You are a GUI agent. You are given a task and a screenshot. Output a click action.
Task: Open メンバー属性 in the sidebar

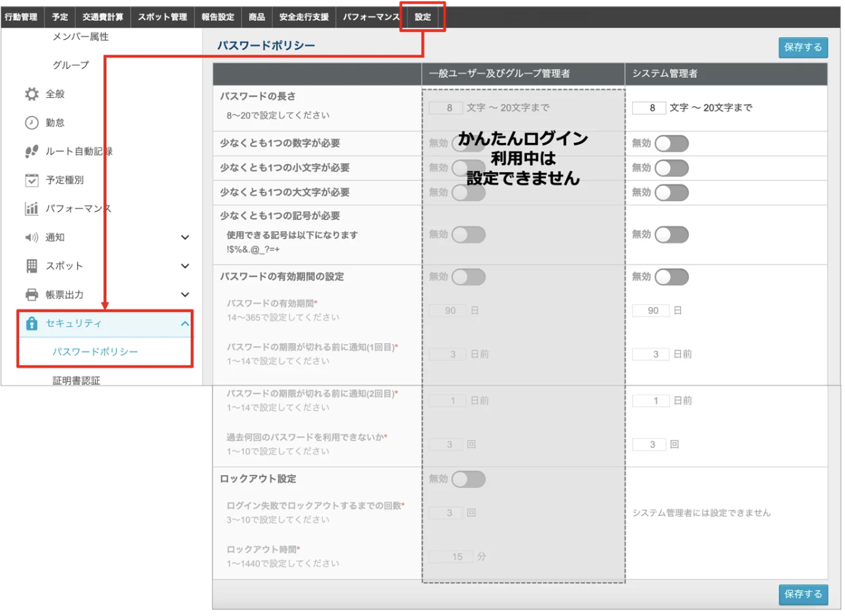pos(81,37)
